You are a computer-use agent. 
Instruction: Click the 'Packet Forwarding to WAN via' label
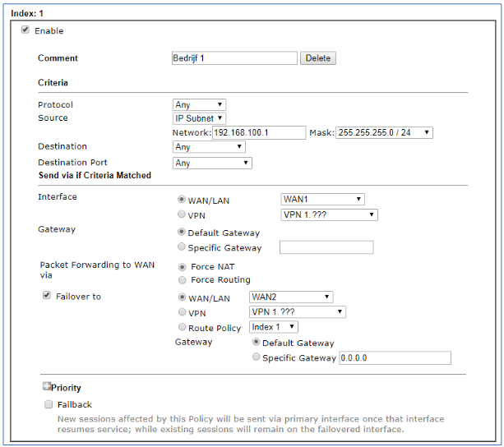[97, 270]
